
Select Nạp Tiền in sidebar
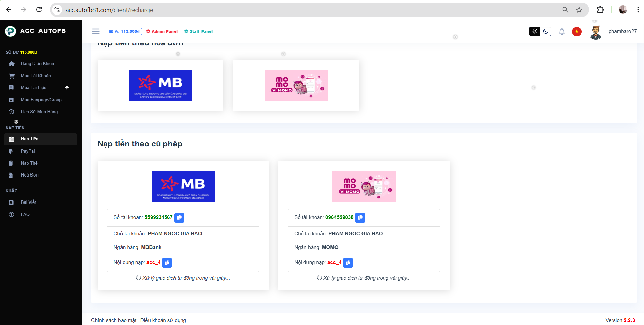(41, 139)
